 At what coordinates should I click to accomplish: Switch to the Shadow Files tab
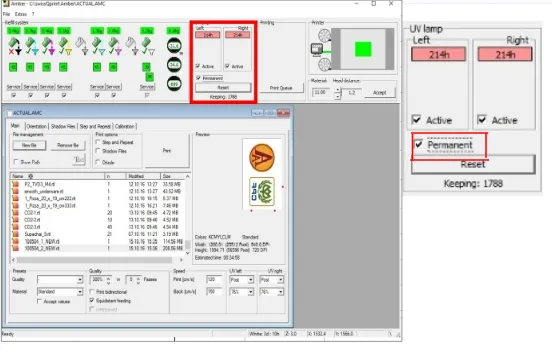point(63,126)
